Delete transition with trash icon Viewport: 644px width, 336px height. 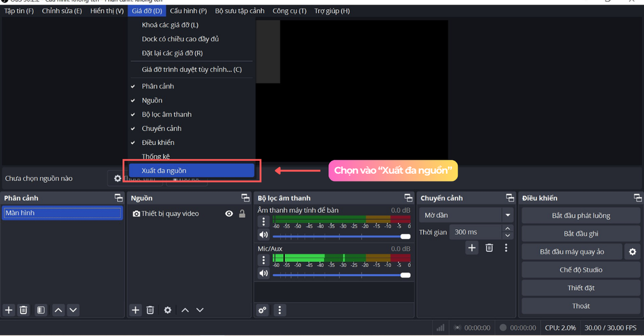(x=489, y=248)
